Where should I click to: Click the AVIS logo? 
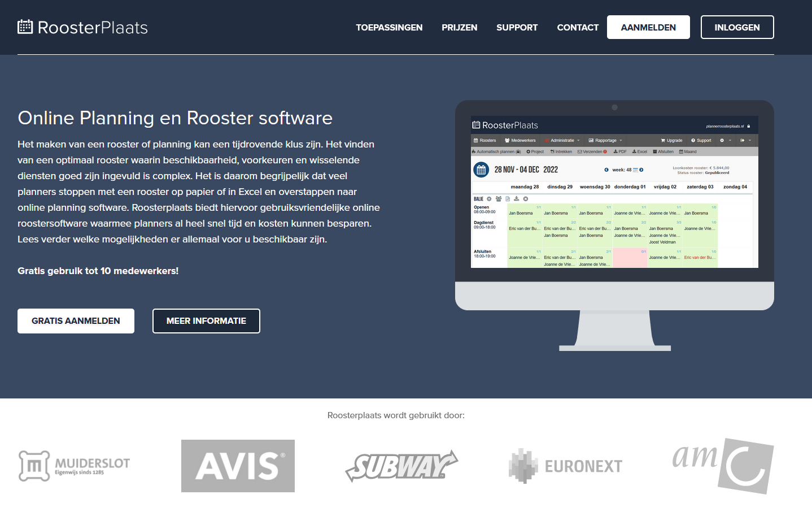[238, 466]
